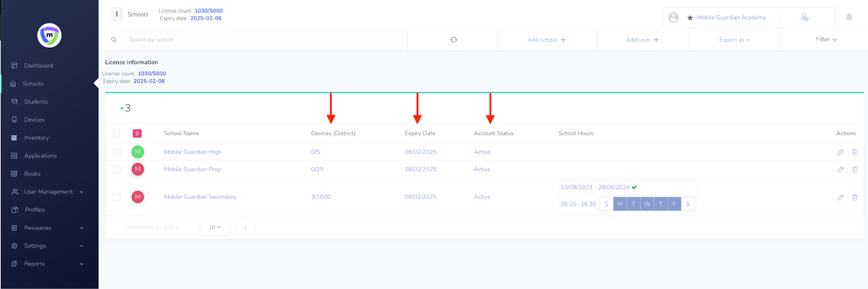Edit Mobile Guardian Secondary with pencil icon
Image resolution: width=868 pixels, height=289 pixels.
pyautogui.click(x=840, y=197)
